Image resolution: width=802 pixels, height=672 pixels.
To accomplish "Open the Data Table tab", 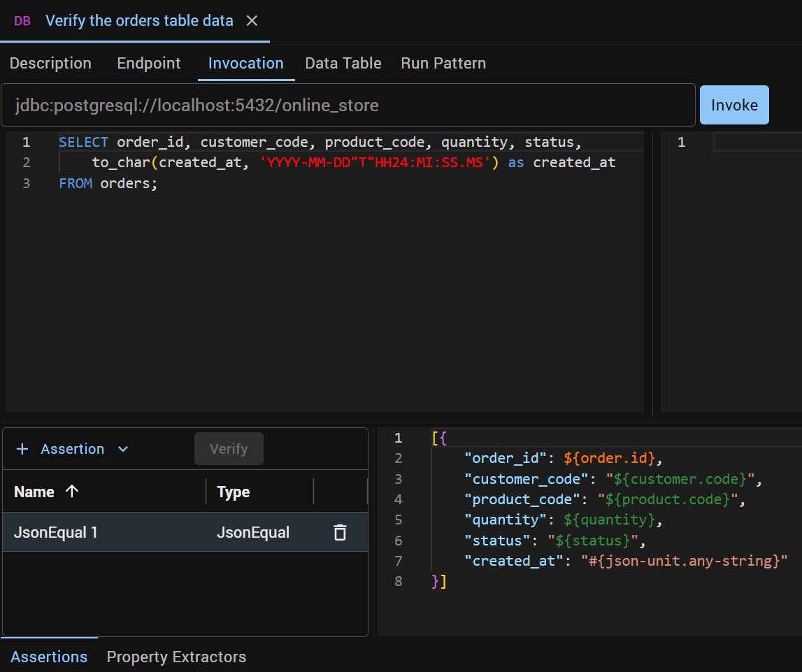I will [x=343, y=63].
